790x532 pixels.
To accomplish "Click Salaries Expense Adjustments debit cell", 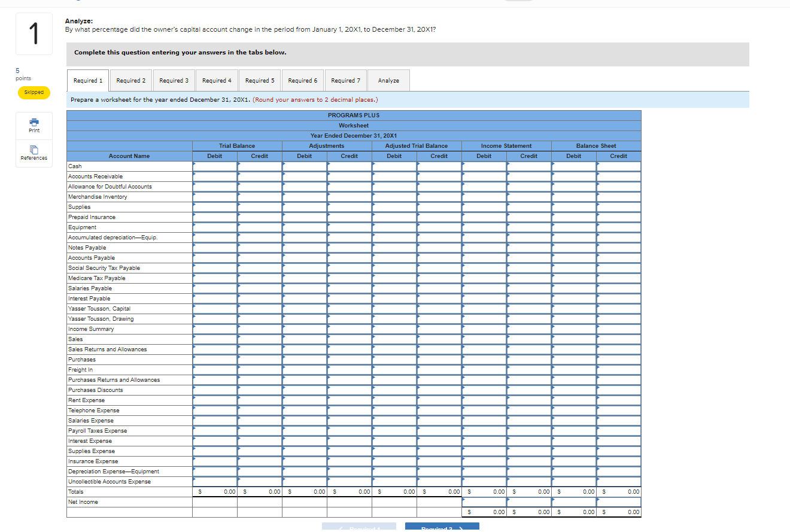I will pyautogui.click(x=305, y=421).
